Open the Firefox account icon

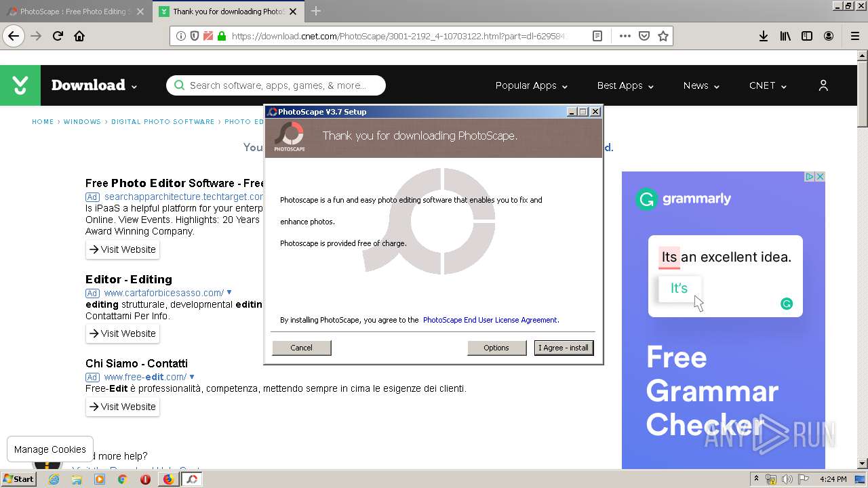(829, 36)
